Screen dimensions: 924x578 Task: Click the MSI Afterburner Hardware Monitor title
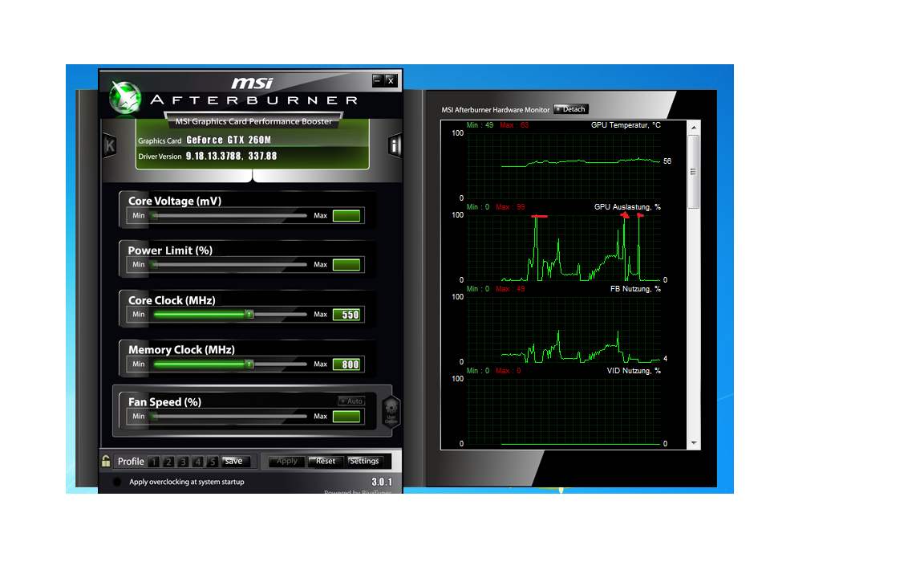click(x=495, y=110)
